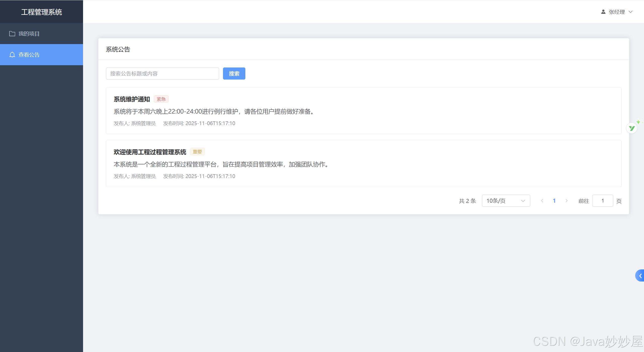Click the green Y floating assistant icon
The width and height of the screenshot is (644, 352).
tap(632, 128)
